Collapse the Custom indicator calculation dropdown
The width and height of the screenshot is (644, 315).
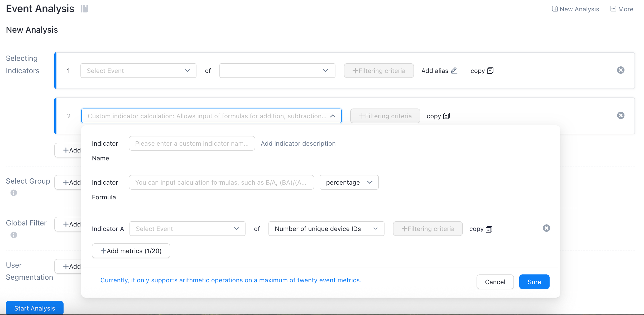pos(212,116)
